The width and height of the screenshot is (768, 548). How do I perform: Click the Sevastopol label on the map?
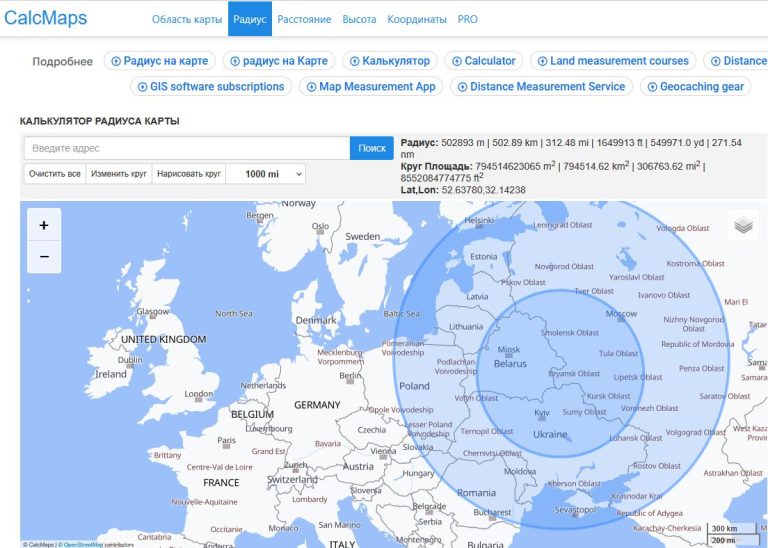pyautogui.click(x=576, y=509)
